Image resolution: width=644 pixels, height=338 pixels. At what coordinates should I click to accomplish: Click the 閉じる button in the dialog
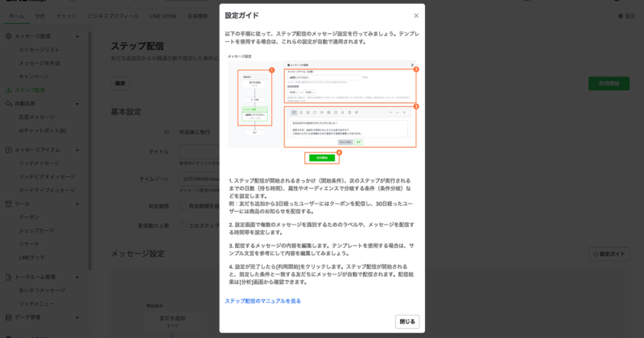tap(407, 322)
